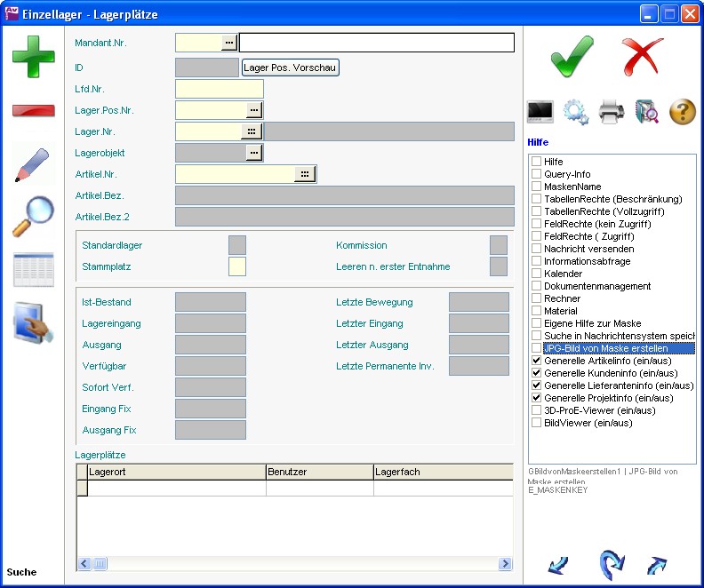
Task: Uncheck Generelle Artikelinfo (ein/aus)
Action: [536, 361]
